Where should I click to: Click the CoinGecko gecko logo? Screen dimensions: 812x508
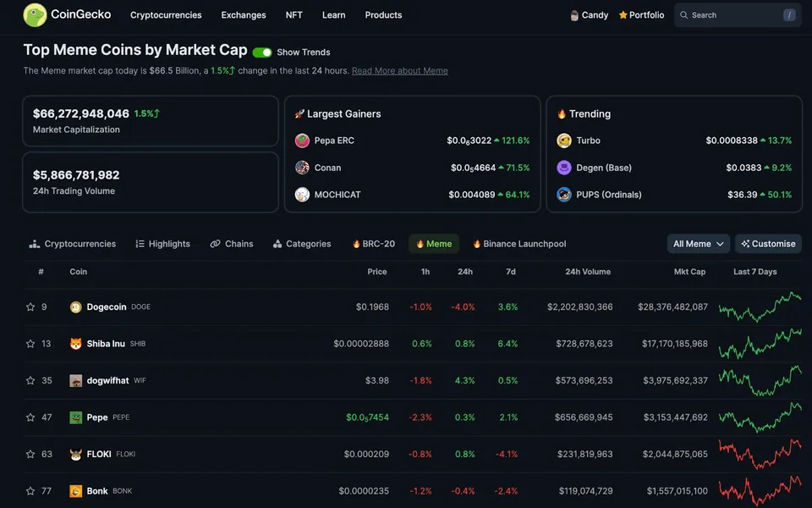point(35,15)
